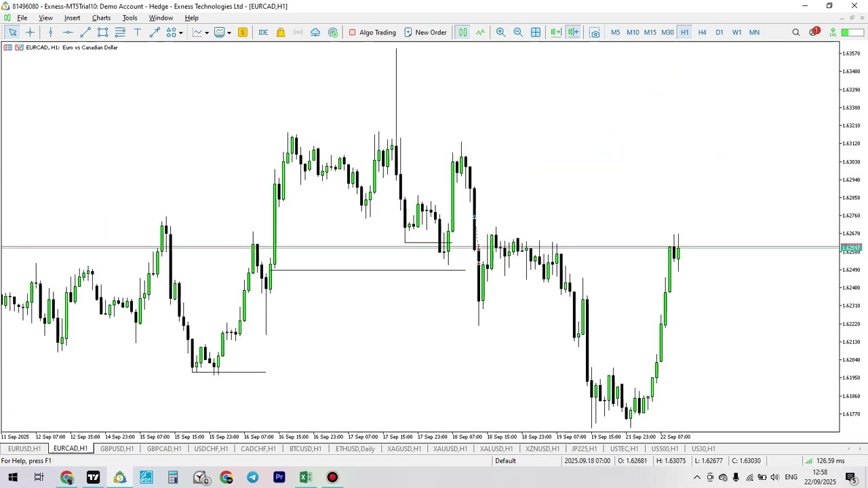Open the Charts menu
The height and width of the screenshot is (488, 868).
pos(101,18)
